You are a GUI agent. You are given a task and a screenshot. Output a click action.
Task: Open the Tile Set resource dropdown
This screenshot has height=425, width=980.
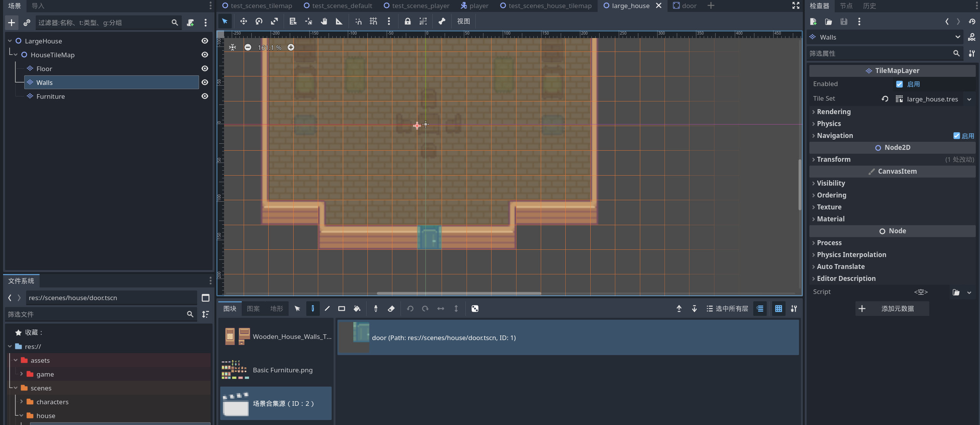969,99
